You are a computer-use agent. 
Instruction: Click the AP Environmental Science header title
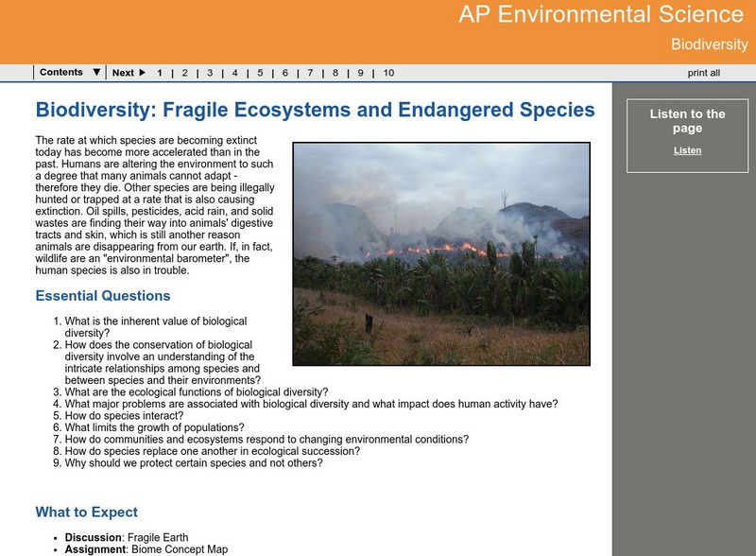601,15
